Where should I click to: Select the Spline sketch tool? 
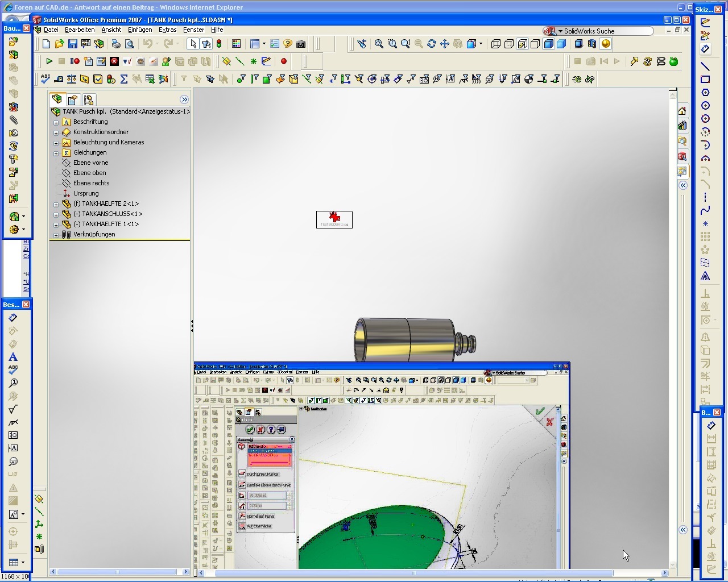(705, 210)
